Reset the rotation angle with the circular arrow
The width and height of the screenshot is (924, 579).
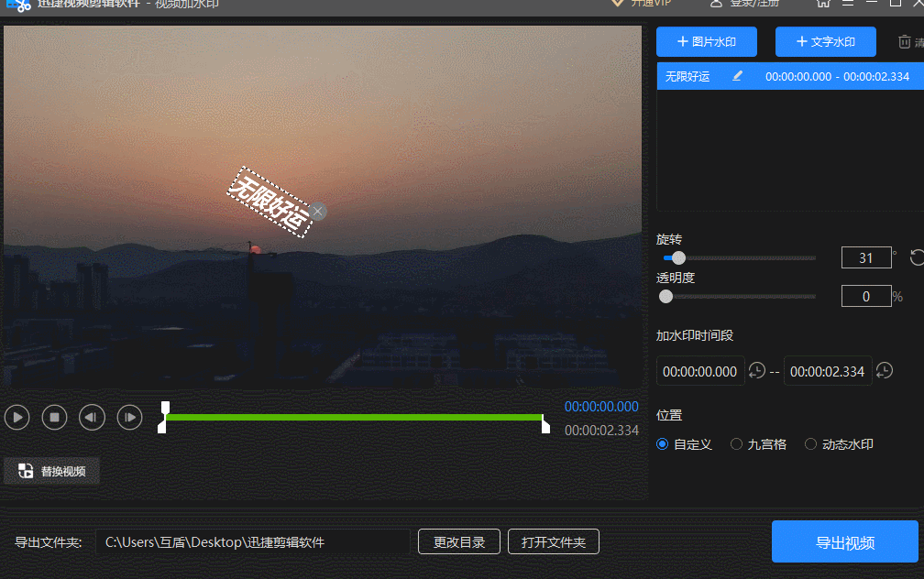point(916,257)
